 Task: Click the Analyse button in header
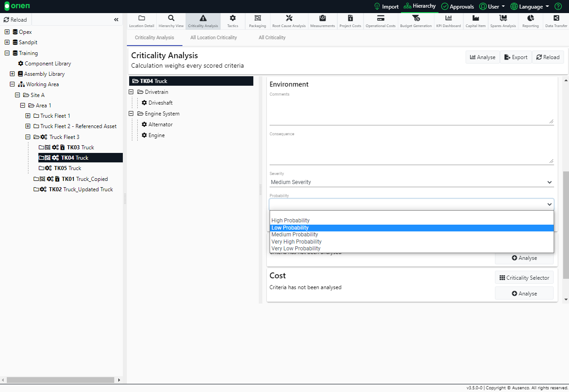(483, 57)
